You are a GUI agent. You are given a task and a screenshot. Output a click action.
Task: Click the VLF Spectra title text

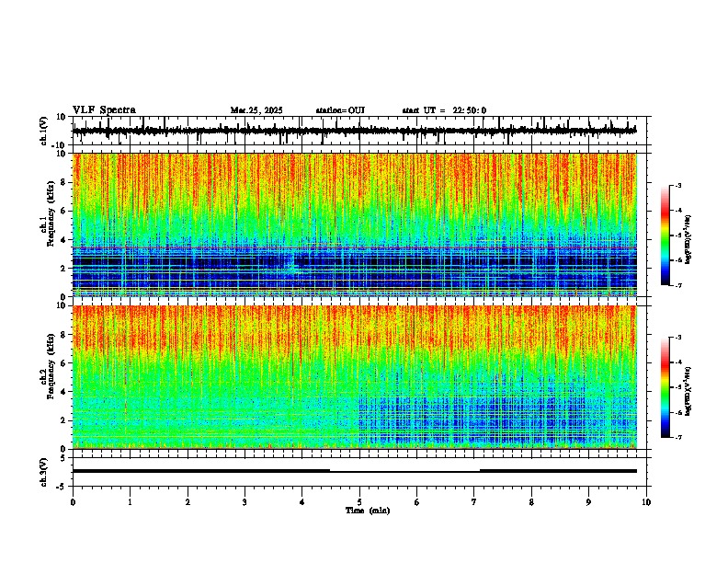point(104,110)
